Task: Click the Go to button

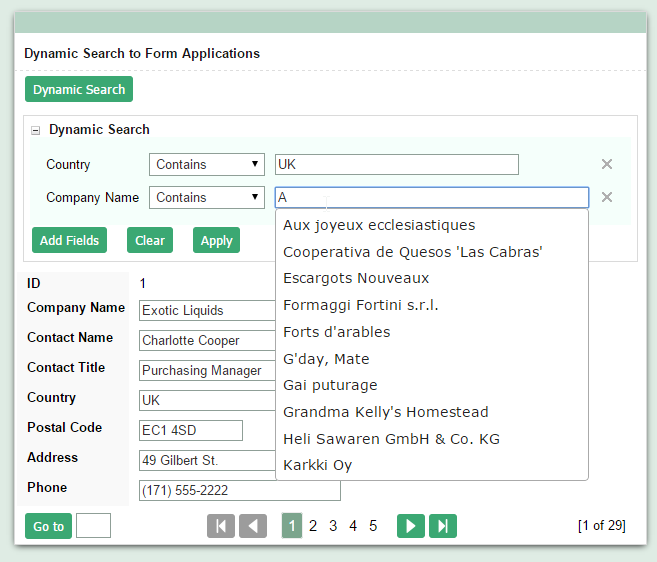Action: coord(48,526)
